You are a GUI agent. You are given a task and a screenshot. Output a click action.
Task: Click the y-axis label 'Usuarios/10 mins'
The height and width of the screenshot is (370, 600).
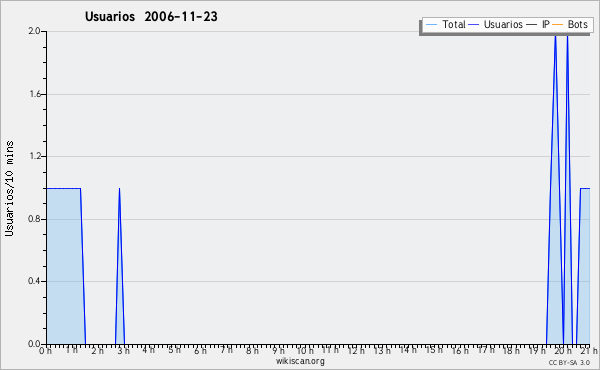coord(9,188)
